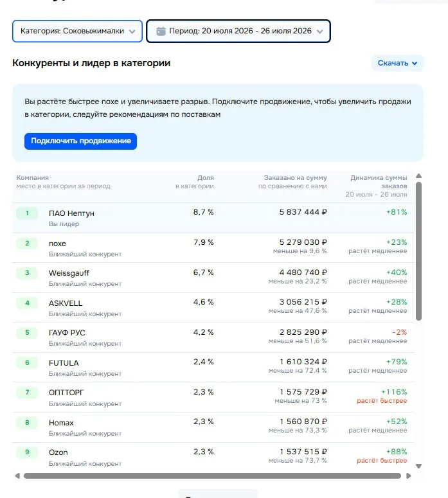Click the +52% dynamics value
448x498 pixels.
click(397, 421)
